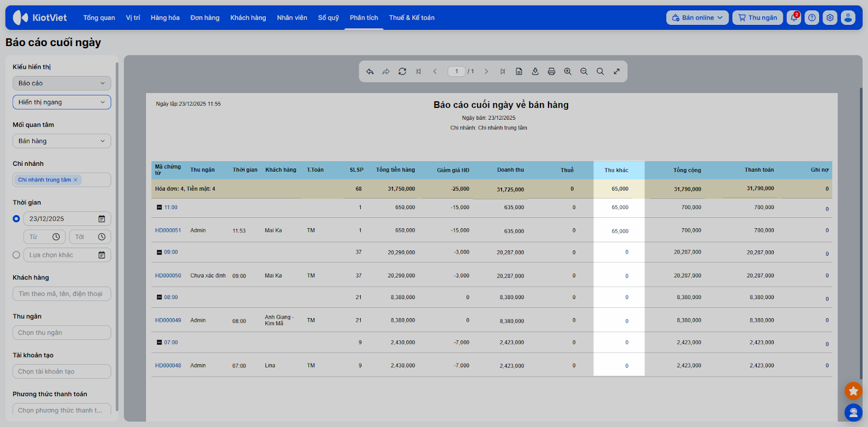Open the 'Hàng hóa' menu
The image size is (868, 427).
(165, 18)
